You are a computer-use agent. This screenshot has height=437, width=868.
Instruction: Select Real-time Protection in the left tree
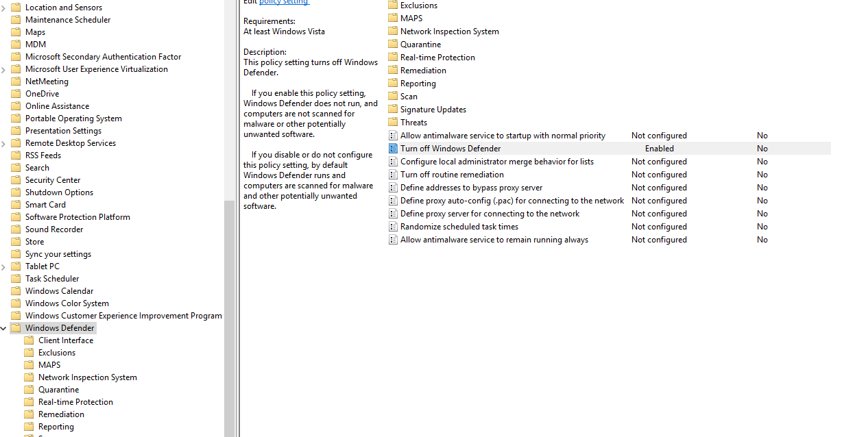[76, 402]
